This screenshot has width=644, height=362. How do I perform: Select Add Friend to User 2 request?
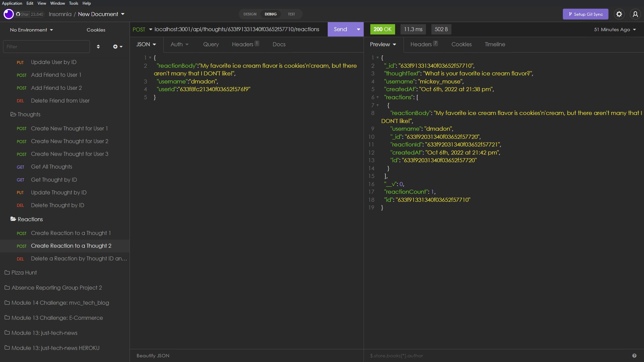click(x=65, y=88)
